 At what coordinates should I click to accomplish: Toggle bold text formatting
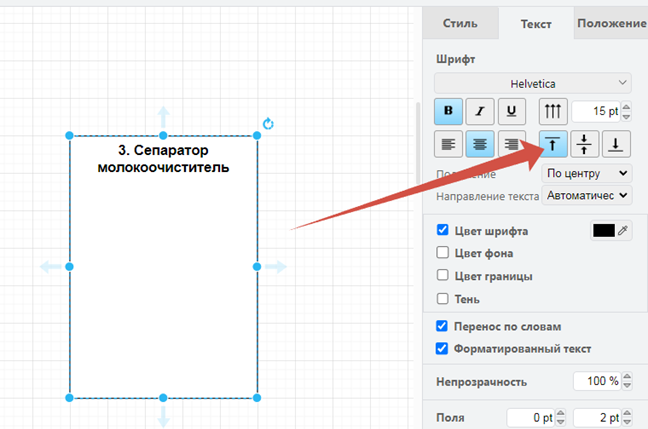pyautogui.click(x=449, y=111)
